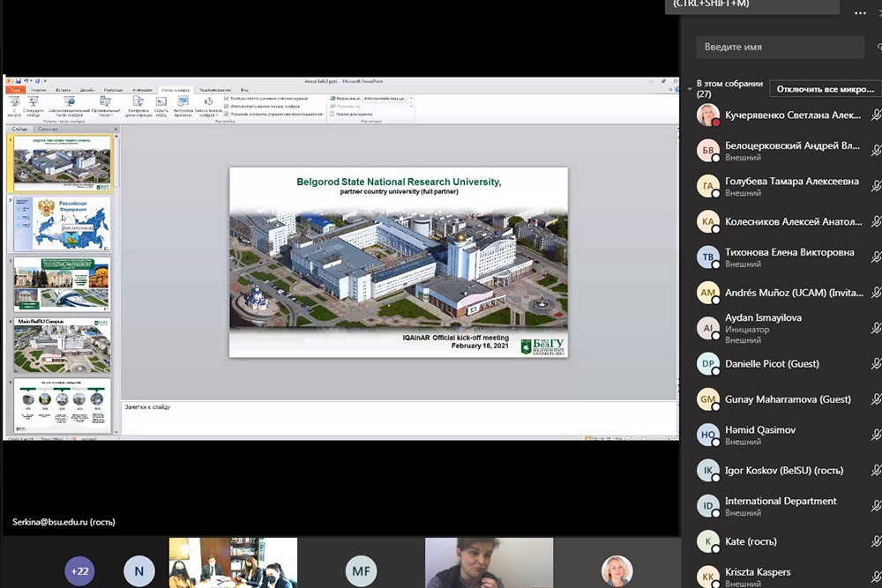Collapse the 'В этом собрании (27)' list
The height and width of the screenshot is (588, 882).
[690, 89]
